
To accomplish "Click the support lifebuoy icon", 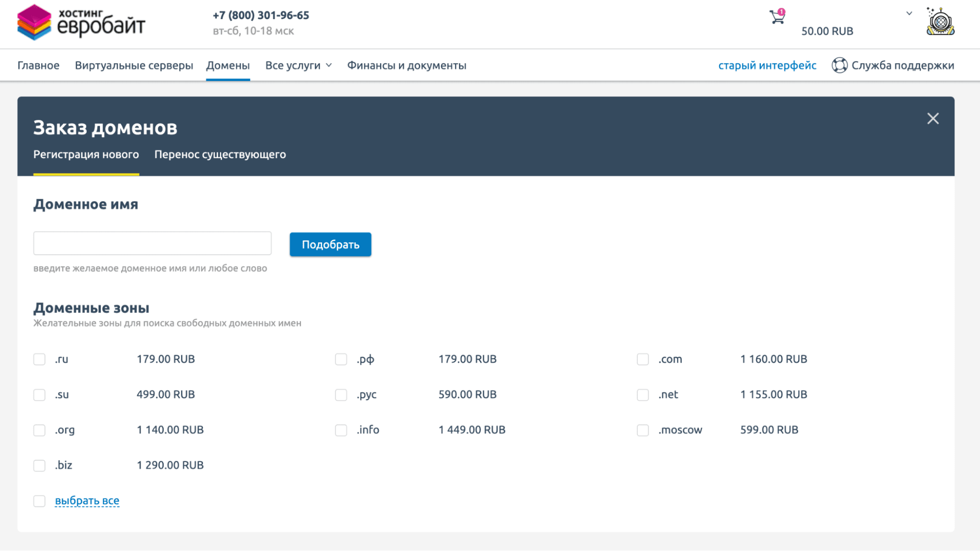I will coord(839,65).
